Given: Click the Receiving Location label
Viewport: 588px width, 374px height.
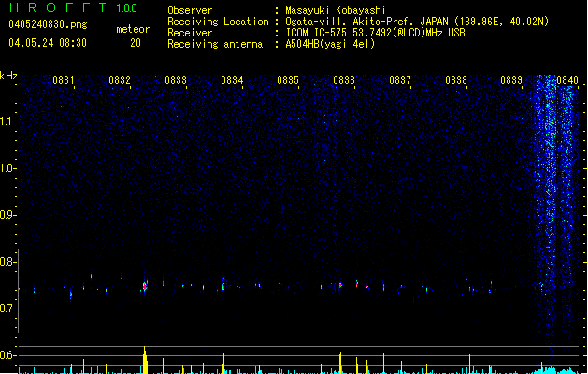Looking at the screenshot, I should pos(218,22).
